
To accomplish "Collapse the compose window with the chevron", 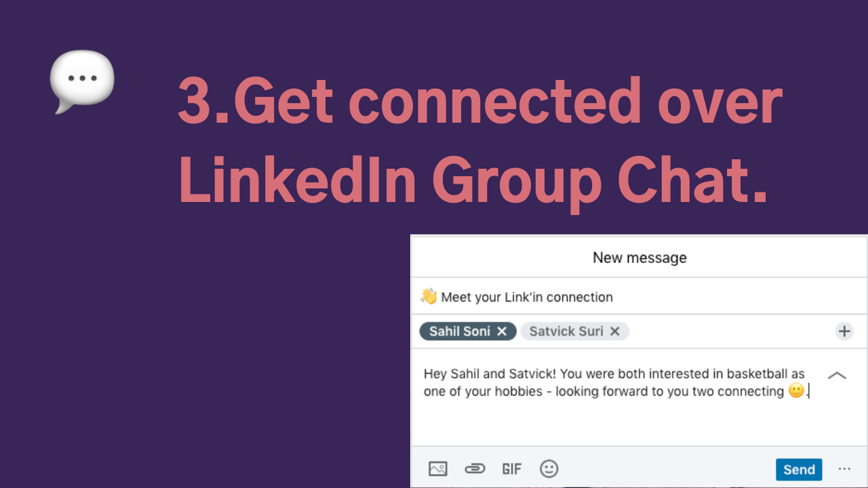I will tap(837, 375).
